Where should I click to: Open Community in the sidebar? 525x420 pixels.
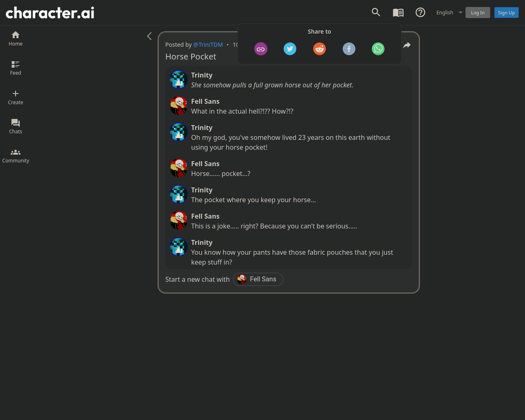(16, 156)
